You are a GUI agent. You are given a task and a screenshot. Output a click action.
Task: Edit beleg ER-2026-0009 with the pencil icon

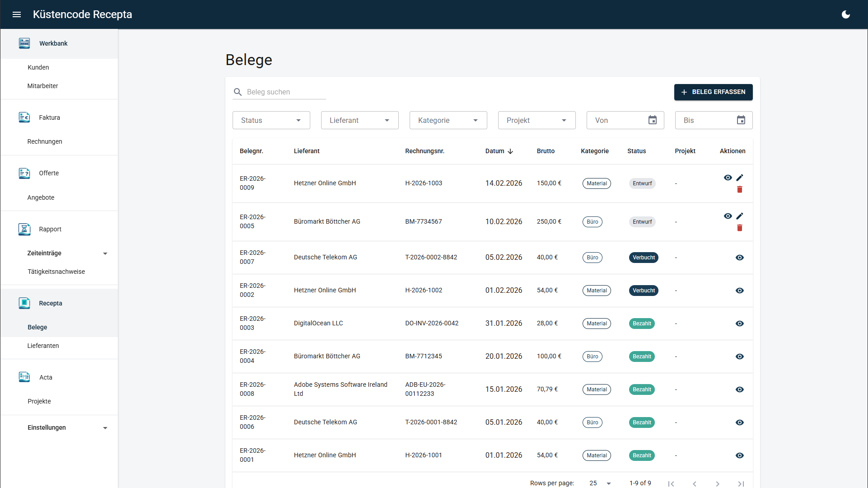740,178
